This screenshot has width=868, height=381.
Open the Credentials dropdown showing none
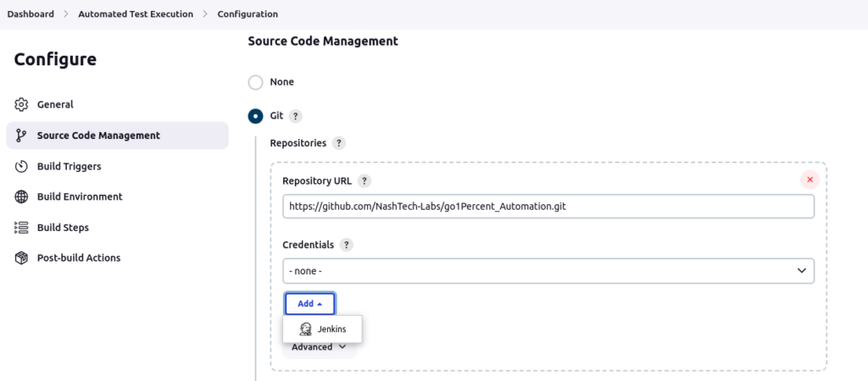[x=548, y=271]
